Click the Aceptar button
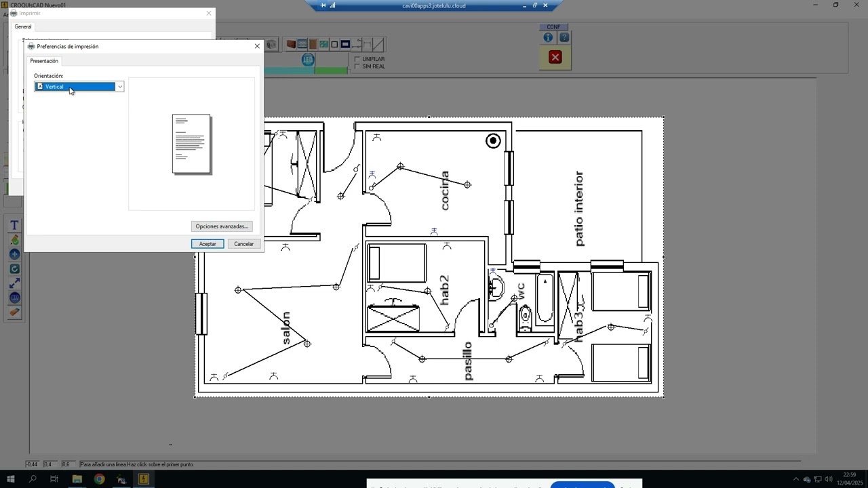The image size is (868, 488). pos(208,244)
